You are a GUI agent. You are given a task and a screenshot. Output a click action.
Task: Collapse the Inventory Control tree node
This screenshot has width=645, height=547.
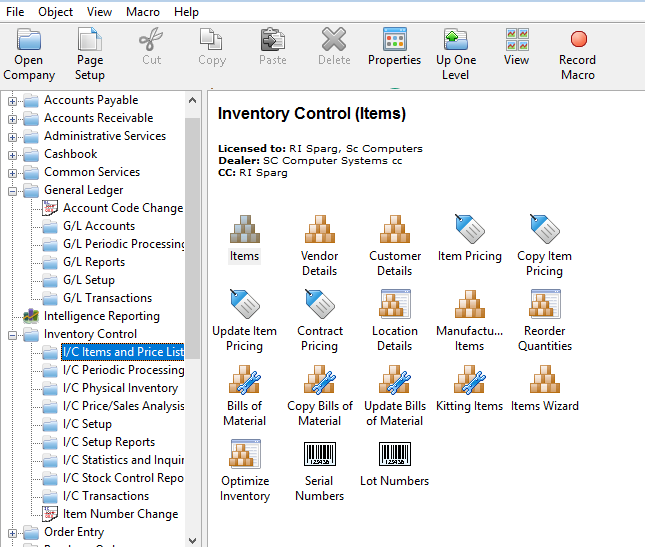point(13,334)
